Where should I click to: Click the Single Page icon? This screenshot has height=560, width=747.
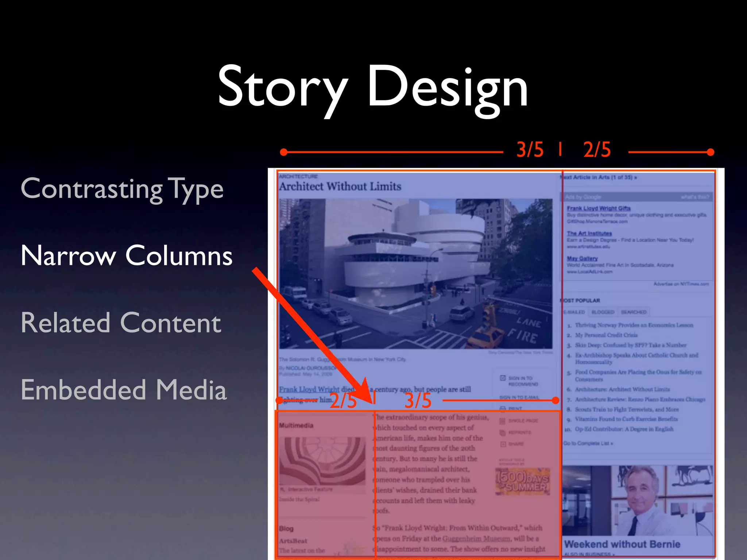[503, 421]
